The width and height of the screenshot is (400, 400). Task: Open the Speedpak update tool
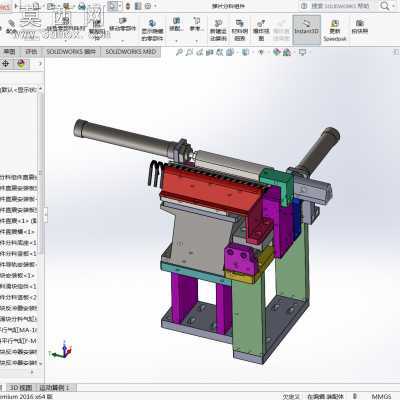click(335, 30)
